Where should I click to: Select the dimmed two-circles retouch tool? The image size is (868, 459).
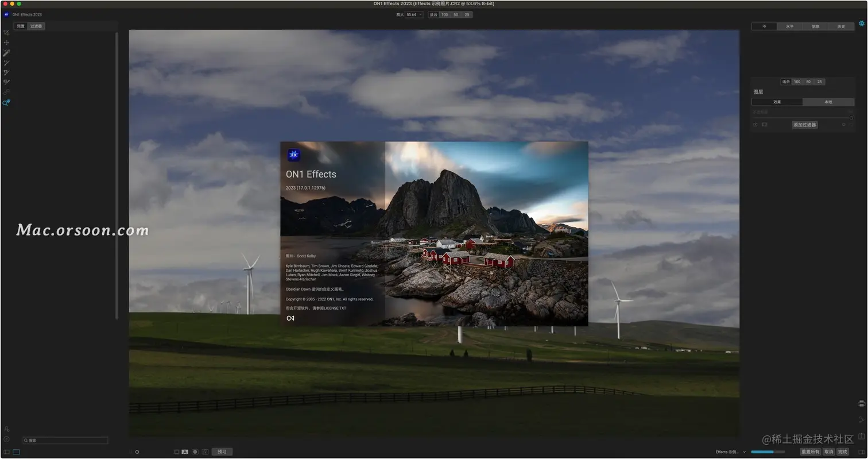point(6,92)
